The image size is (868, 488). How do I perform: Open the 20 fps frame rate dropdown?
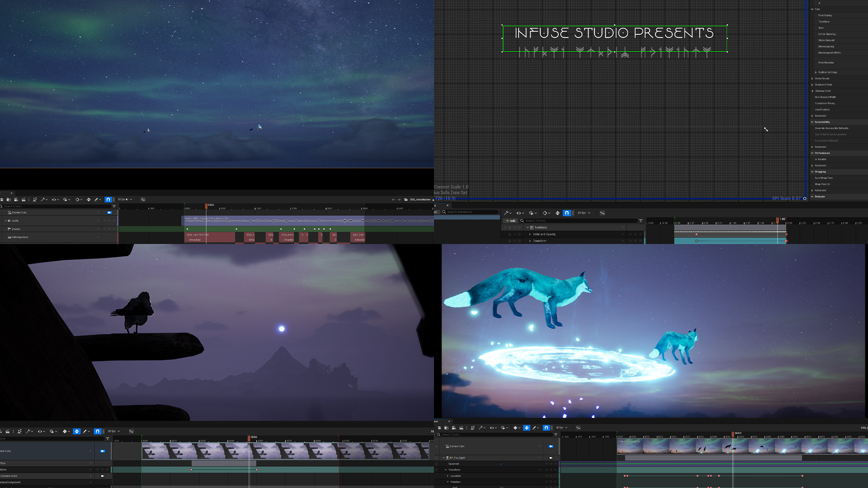(x=584, y=213)
